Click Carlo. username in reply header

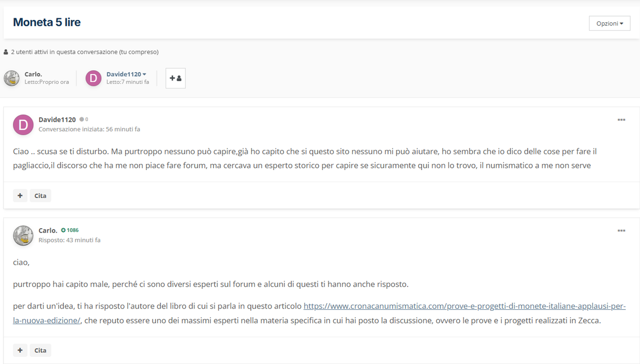[x=48, y=230]
